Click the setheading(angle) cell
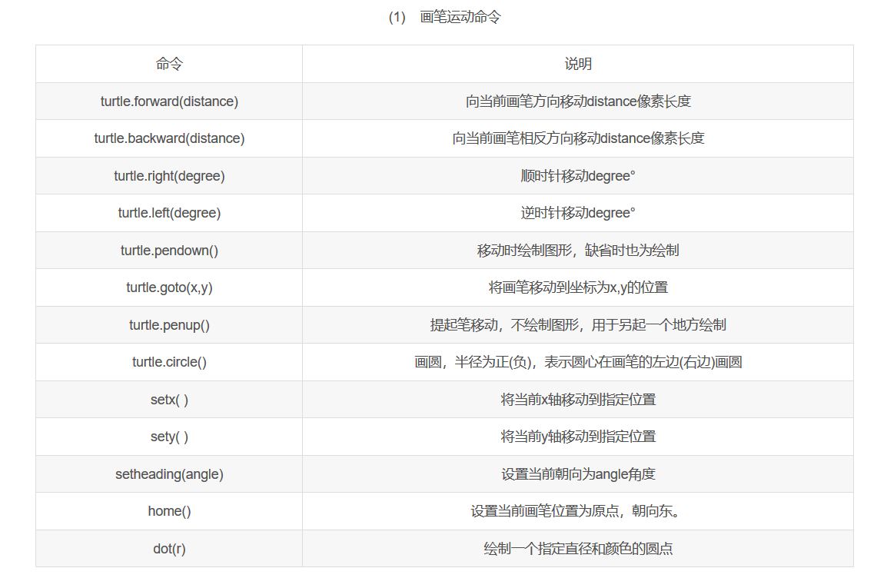Viewport: 877px width, 588px height. tap(169, 474)
